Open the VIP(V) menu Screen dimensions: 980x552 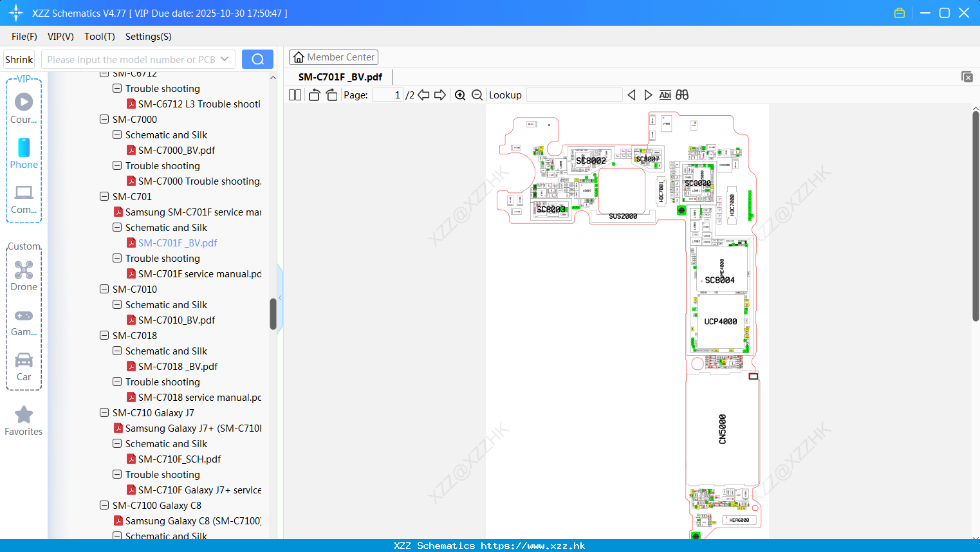60,37
